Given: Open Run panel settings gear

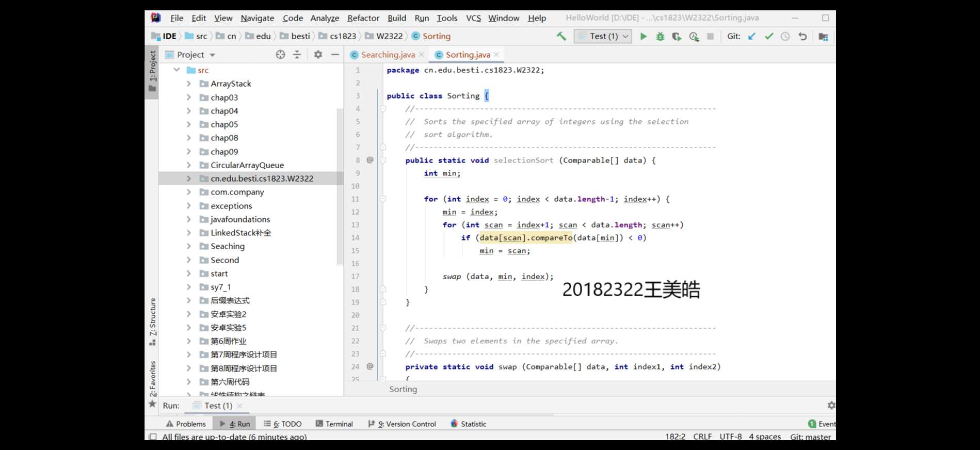Looking at the screenshot, I should [x=831, y=406].
